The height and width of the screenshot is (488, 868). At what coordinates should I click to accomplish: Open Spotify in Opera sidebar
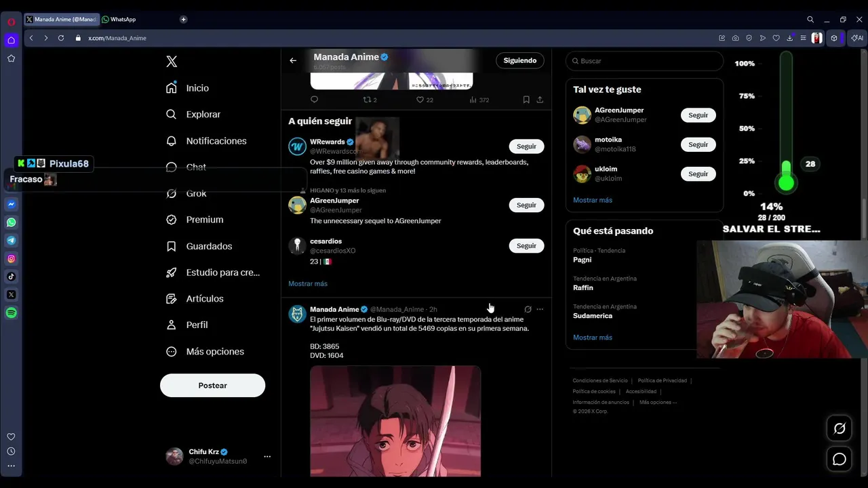click(12, 313)
